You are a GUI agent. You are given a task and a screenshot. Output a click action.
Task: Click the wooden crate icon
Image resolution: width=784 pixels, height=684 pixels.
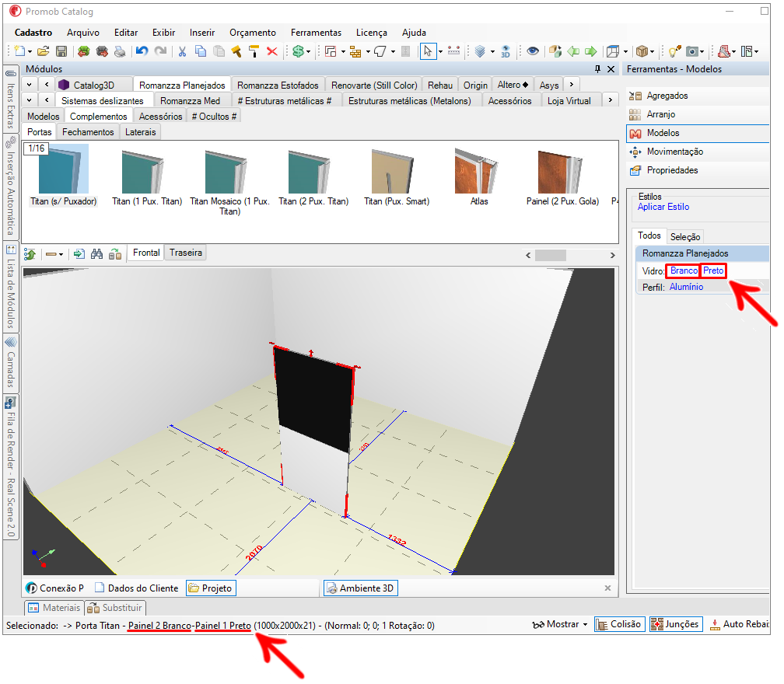(642, 51)
